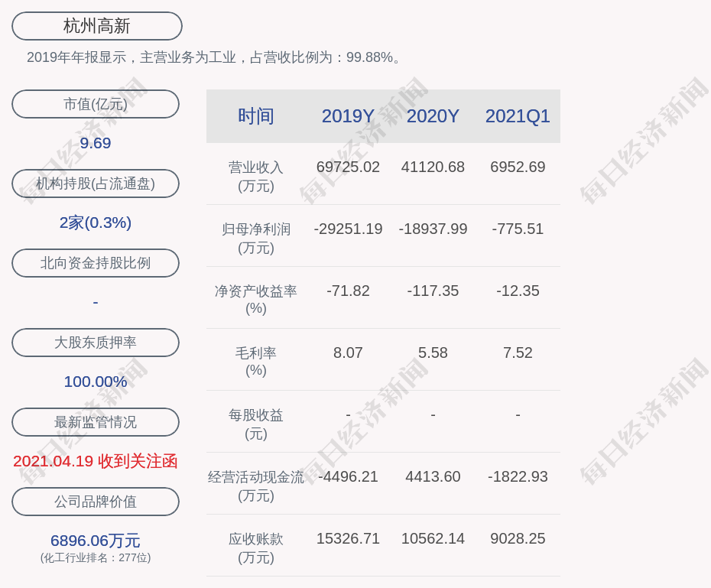This screenshot has height=588, width=711.
Task: Select the 化工行业排名：277位 ranking note
Action: 96,557
